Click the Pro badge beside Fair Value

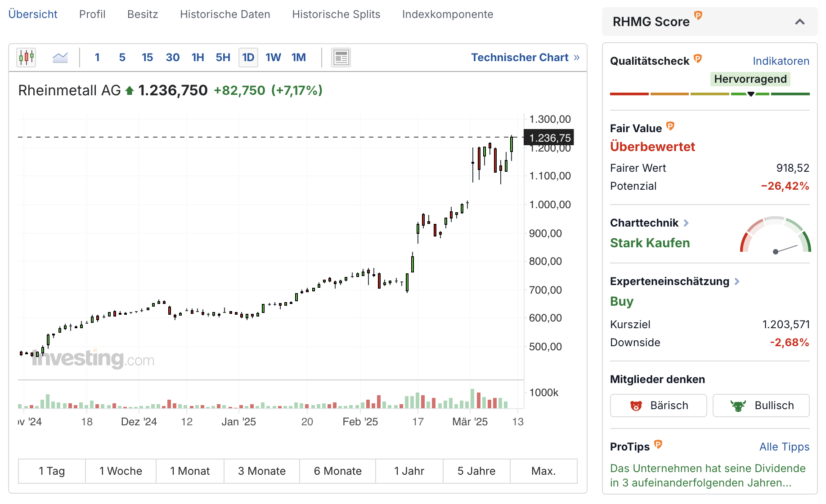(670, 126)
